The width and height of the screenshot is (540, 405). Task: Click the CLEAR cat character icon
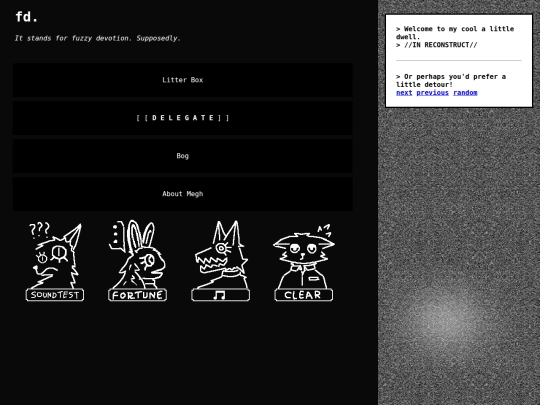(303, 262)
